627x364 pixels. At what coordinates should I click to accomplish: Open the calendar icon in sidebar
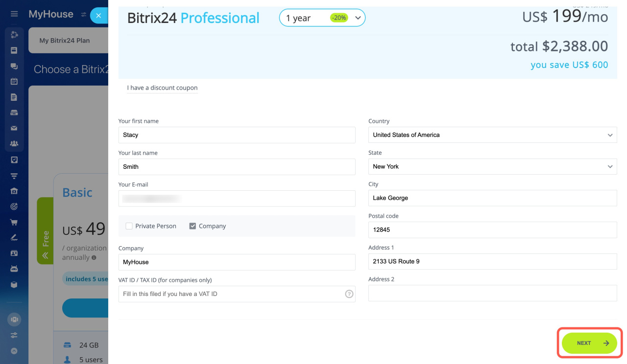click(14, 82)
